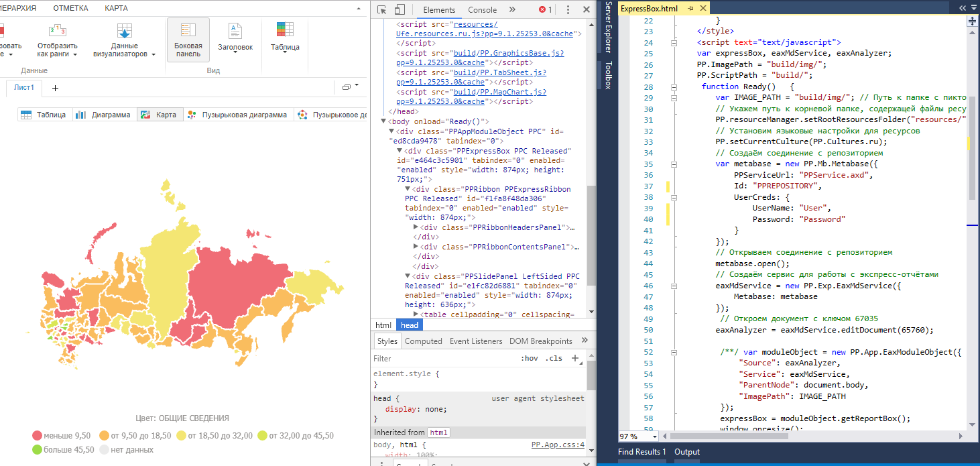Image resolution: width=980 pixels, height=466 pixels.
Task: Click the Таблица icon in the ribbon
Action: click(x=285, y=30)
